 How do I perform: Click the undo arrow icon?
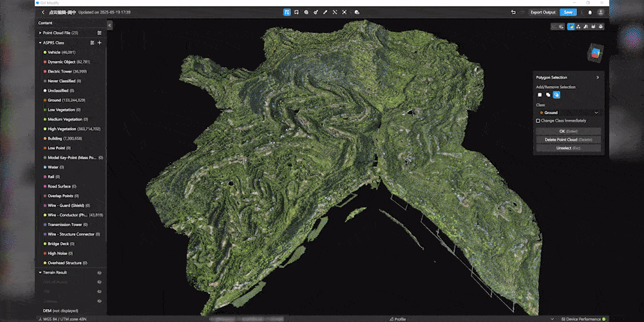513,12
